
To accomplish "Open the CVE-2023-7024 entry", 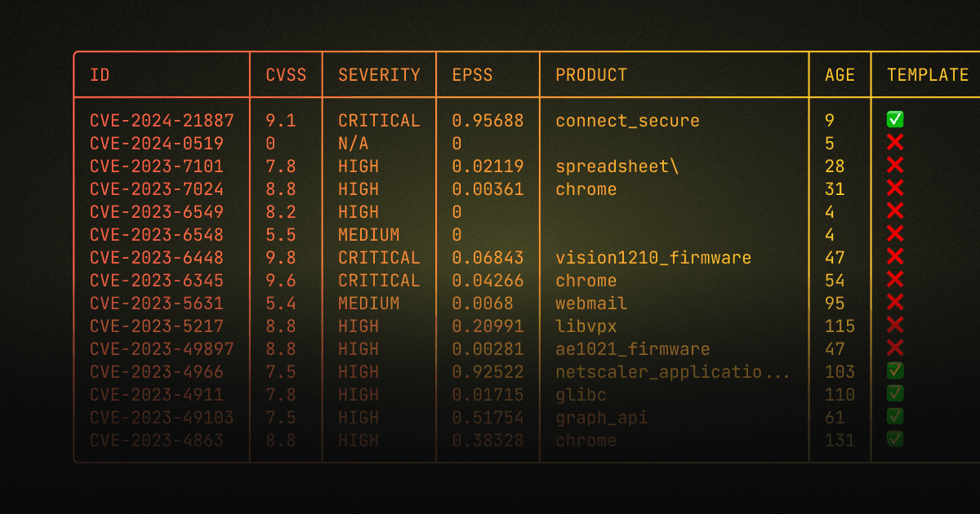I will pyautogui.click(x=161, y=188).
